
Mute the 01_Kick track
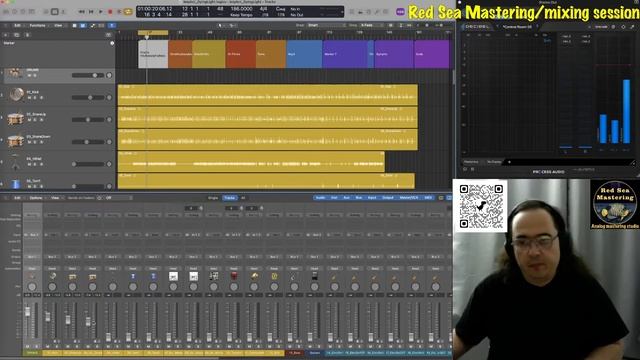click(30, 98)
